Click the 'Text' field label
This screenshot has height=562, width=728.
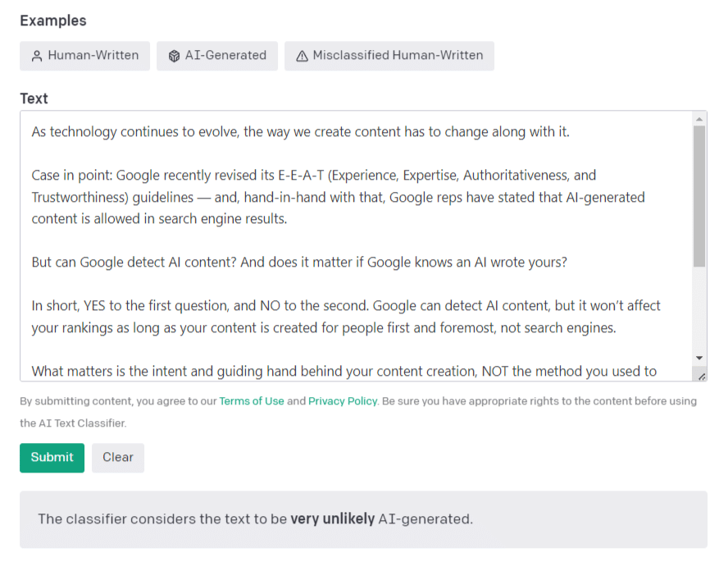(34, 98)
